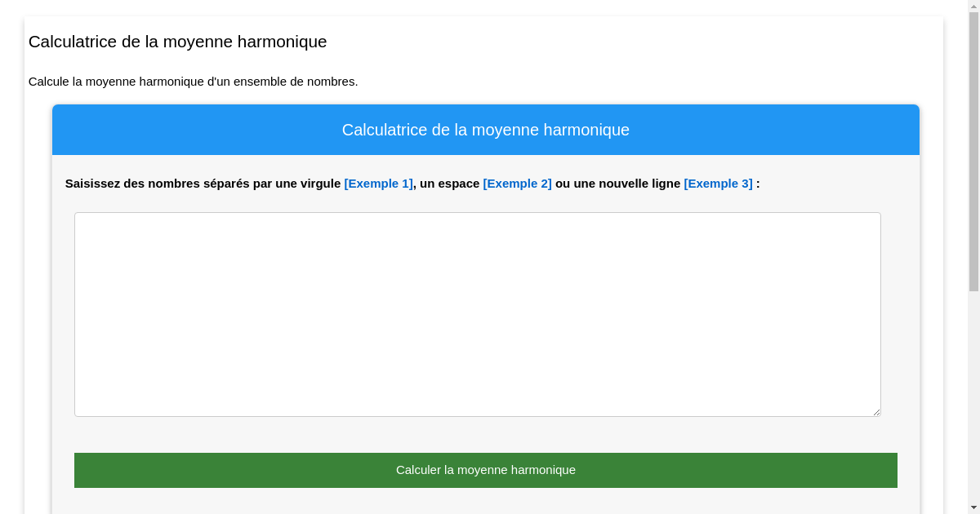Click the heading inside the blue banner
Image resolution: width=980 pixels, height=514 pixels.
click(x=486, y=129)
